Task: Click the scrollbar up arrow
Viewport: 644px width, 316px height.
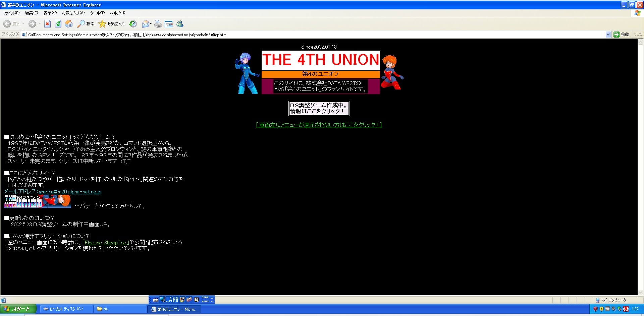Action: coord(641,42)
